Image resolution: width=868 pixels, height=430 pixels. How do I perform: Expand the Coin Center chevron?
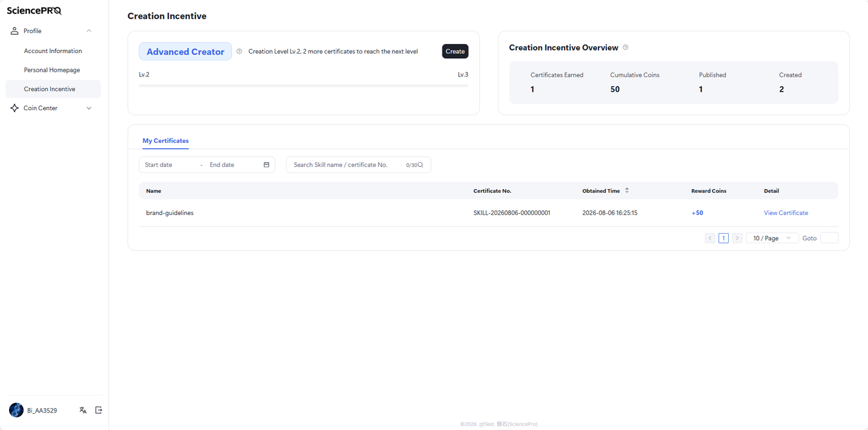click(89, 108)
